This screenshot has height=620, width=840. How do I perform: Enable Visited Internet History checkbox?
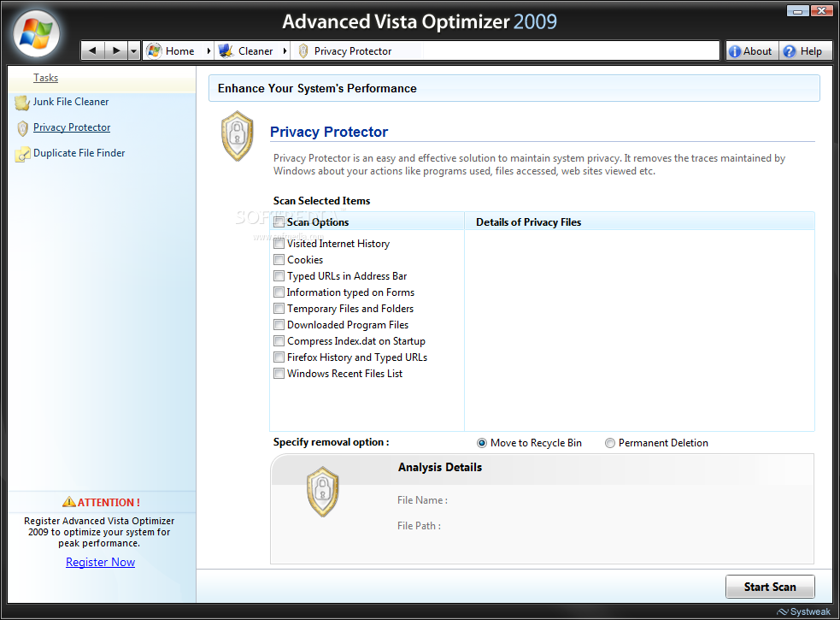279,244
